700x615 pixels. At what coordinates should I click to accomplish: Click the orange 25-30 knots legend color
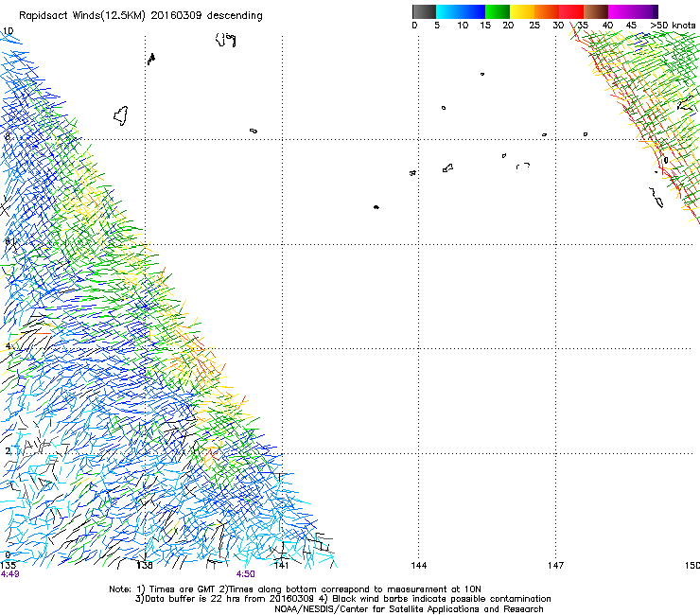click(x=547, y=11)
